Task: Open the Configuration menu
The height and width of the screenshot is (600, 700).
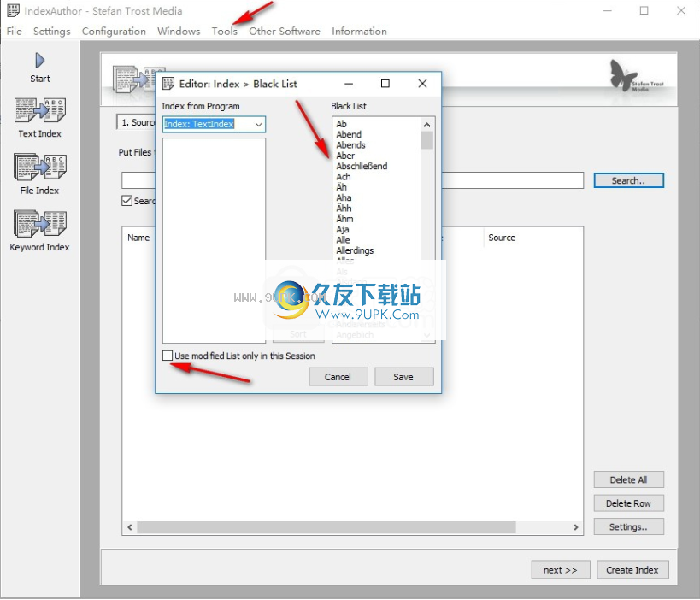Action: (114, 32)
